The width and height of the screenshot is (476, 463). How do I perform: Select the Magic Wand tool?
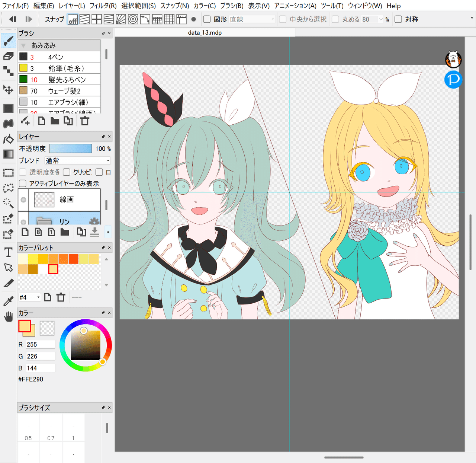(x=8, y=203)
